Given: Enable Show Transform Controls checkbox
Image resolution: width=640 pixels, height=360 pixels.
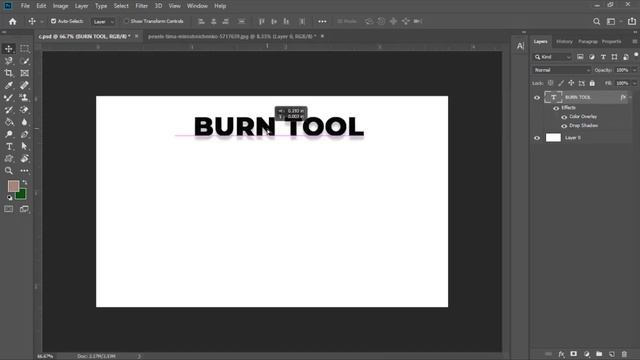Looking at the screenshot, I should click(x=127, y=21).
